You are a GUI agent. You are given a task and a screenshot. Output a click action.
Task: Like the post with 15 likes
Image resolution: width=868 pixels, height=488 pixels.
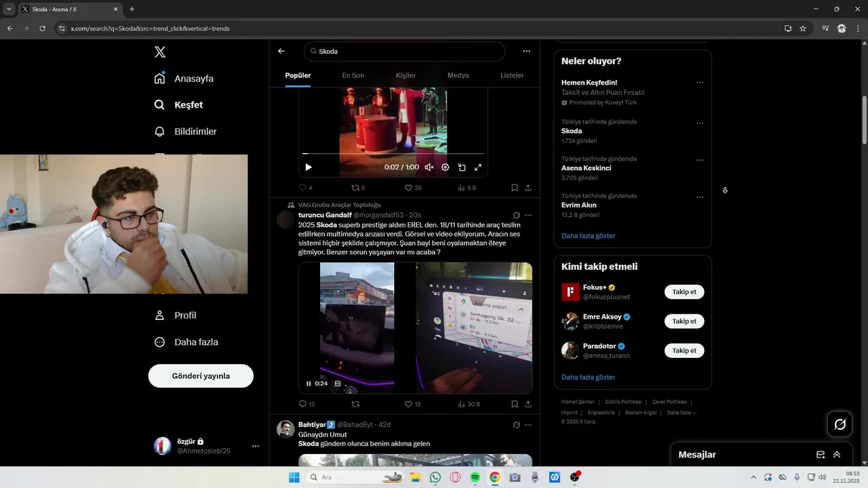[413, 404]
